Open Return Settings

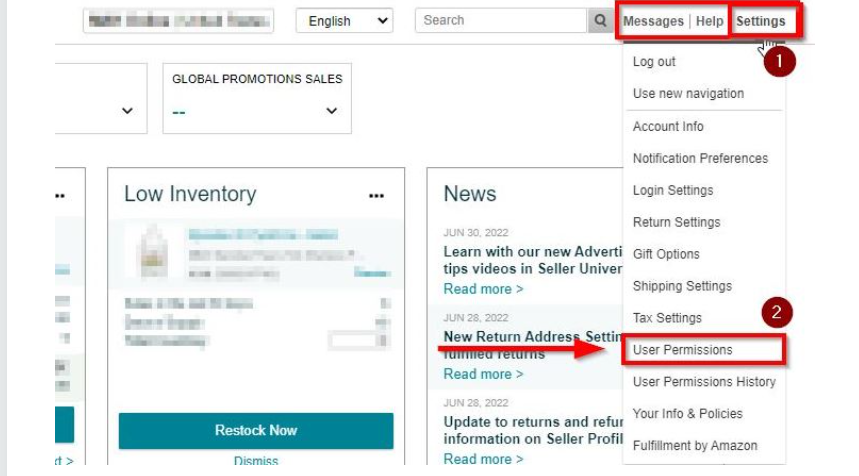[x=676, y=223]
